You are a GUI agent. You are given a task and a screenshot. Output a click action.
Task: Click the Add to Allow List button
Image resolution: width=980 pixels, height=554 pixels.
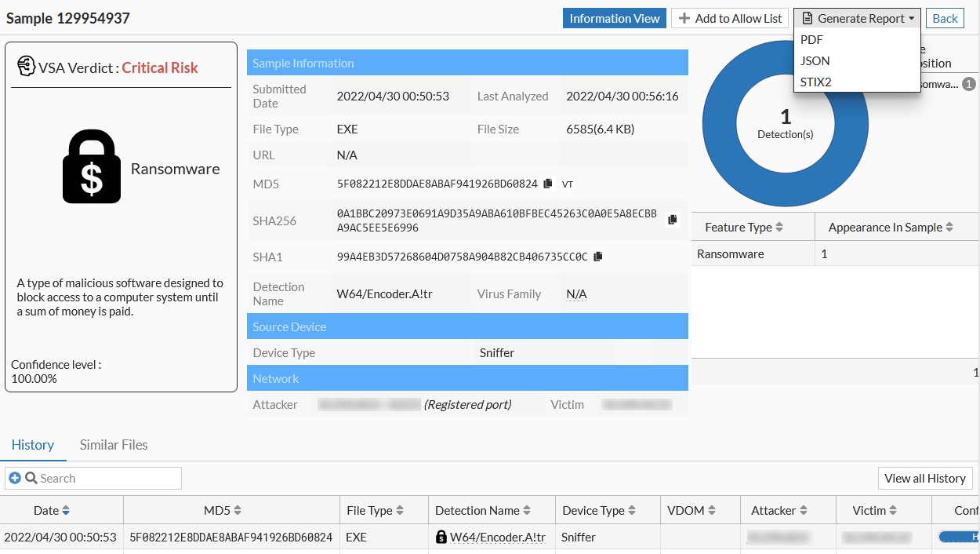730,18
